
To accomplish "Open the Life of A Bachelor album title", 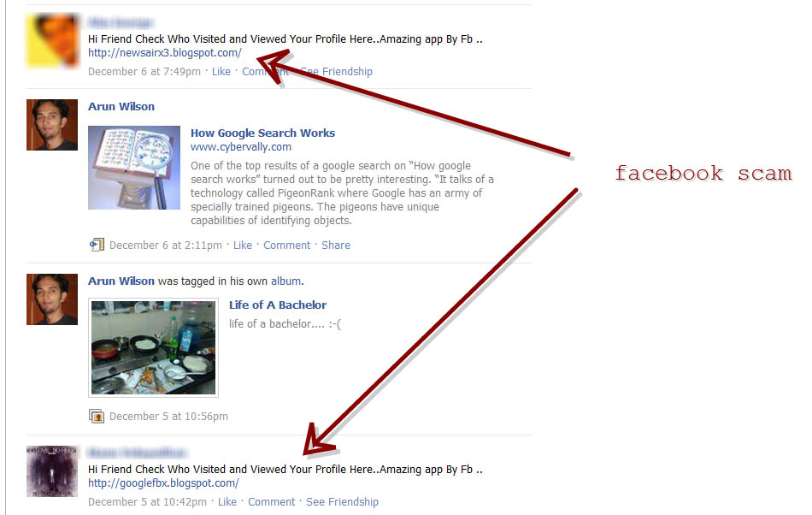I will (278, 305).
